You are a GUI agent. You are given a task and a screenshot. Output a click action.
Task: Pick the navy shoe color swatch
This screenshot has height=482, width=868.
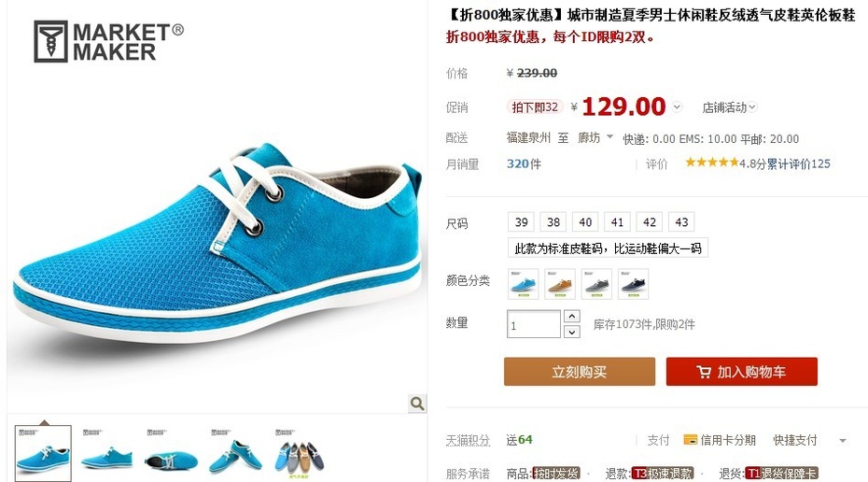point(634,284)
